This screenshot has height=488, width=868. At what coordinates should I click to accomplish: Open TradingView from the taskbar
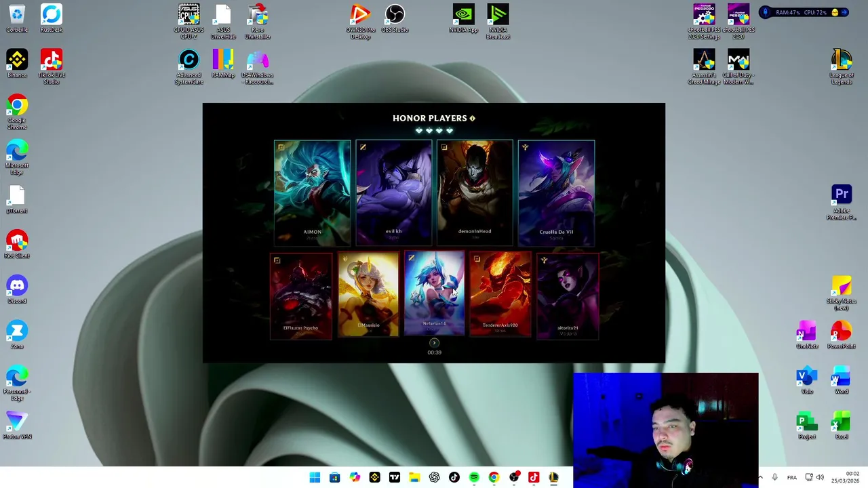click(x=395, y=478)
